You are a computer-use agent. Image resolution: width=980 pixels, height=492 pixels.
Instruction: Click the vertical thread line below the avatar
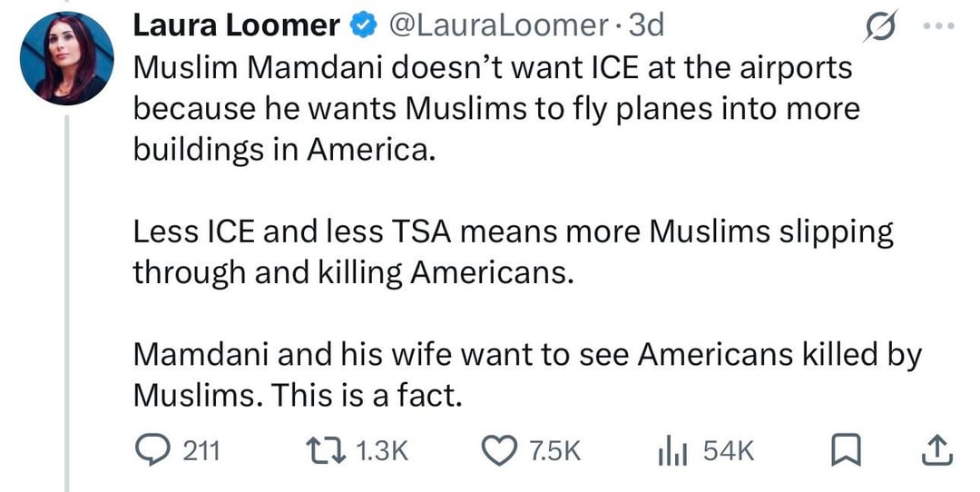point(67,300)
